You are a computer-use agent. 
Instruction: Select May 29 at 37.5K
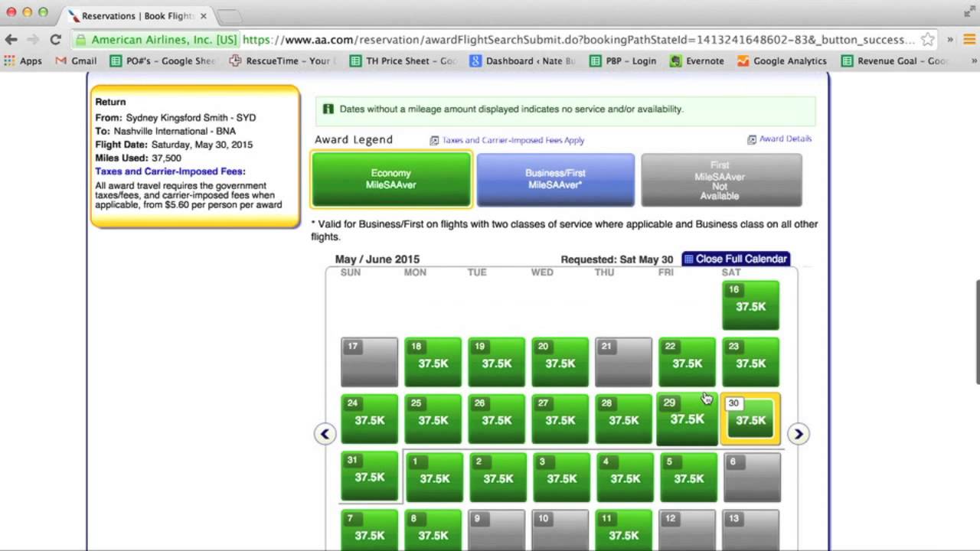pos(687,419)
